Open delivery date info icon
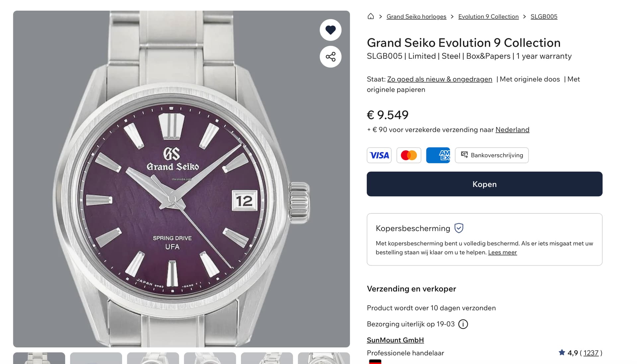 (x=463, y=324)
